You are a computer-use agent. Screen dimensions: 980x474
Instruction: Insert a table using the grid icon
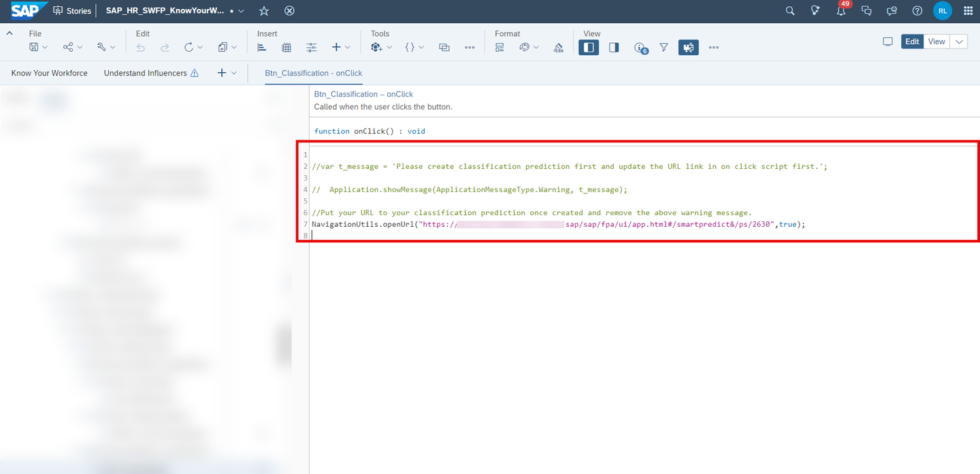click(287, 48)
